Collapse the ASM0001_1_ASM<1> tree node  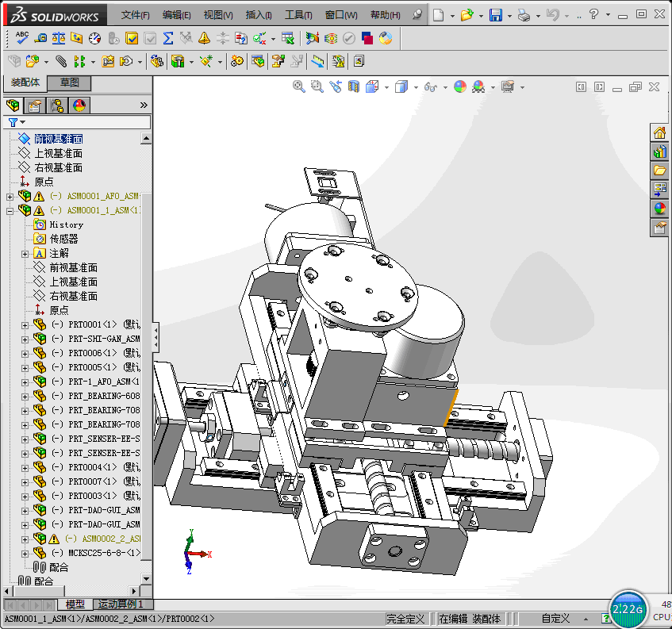click(x=10, y=211)
